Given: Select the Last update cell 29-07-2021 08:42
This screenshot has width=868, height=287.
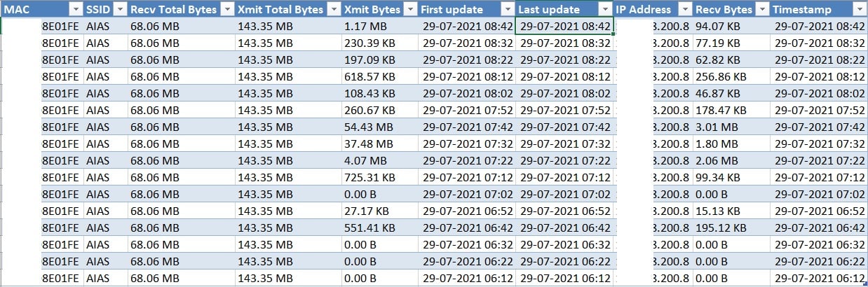Looking at the screenshot, I should coord(564,26).
